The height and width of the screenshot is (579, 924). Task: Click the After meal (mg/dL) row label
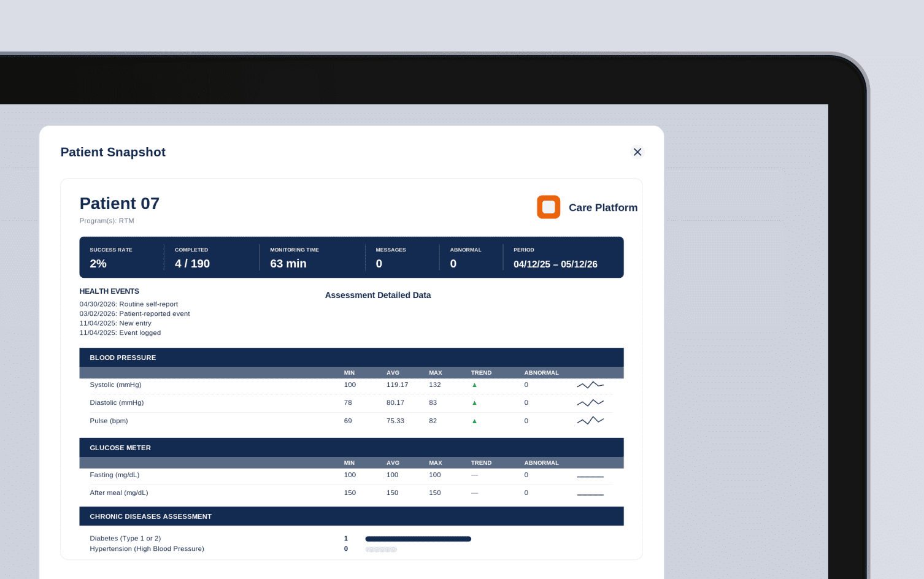click(119, 493)
